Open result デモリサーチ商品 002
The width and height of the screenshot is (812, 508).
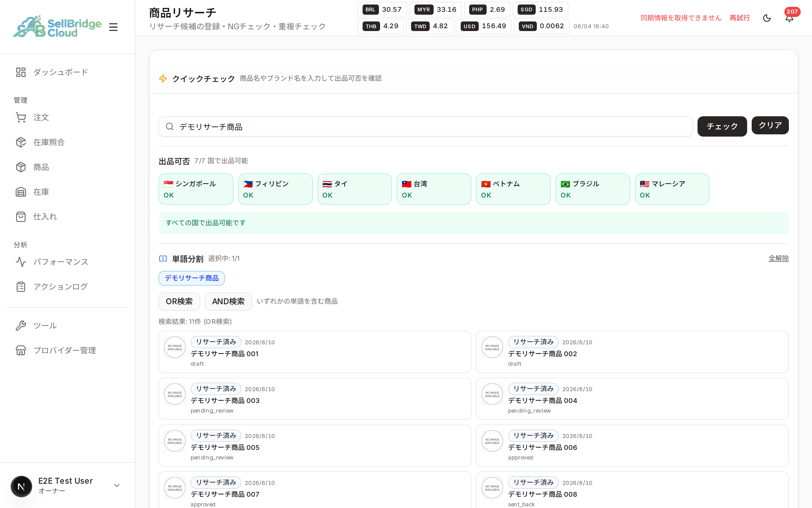coord(632,352)
